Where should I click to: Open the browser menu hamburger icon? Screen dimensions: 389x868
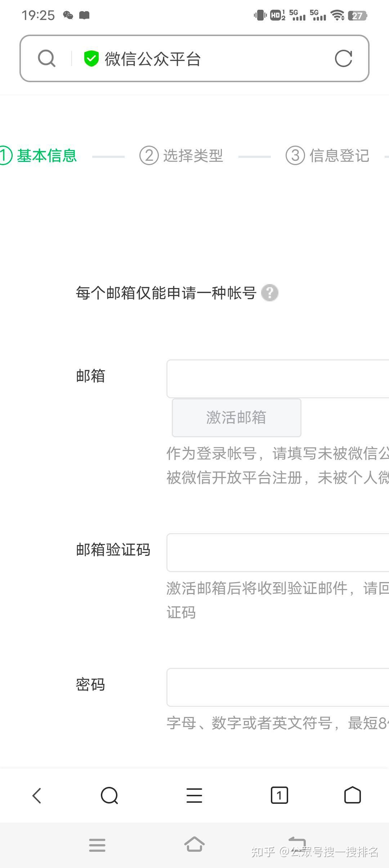point(194,795)
